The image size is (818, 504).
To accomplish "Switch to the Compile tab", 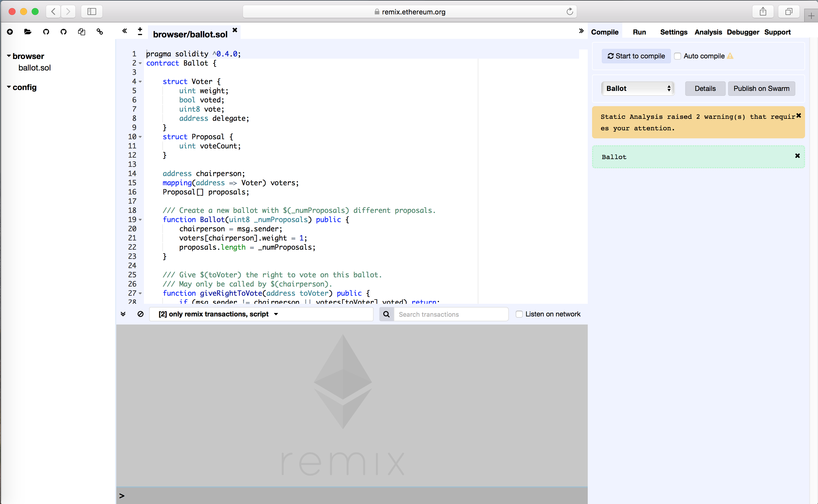I will click(x=605, y=32).
